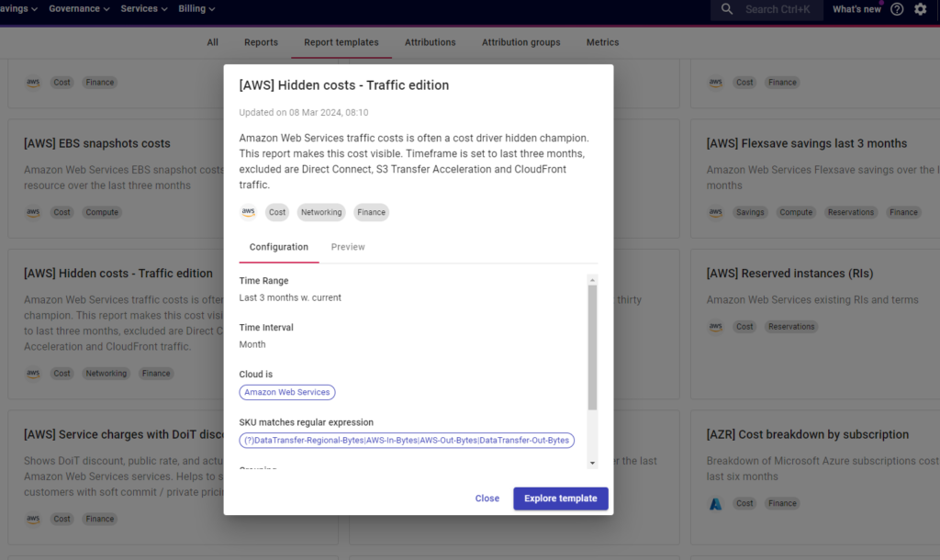Open Service charges with DoiT card title
The image size is (940, 560).
(124, 435)
